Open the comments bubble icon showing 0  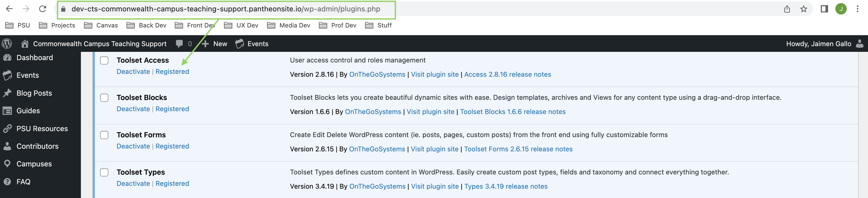click(179, 44)
